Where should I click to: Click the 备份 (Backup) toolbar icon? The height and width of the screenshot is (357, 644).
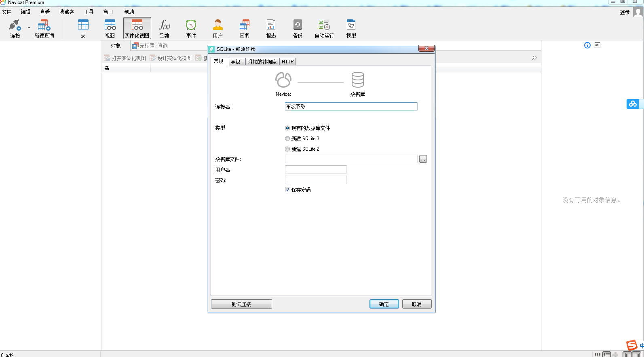[x=298, y=29]
